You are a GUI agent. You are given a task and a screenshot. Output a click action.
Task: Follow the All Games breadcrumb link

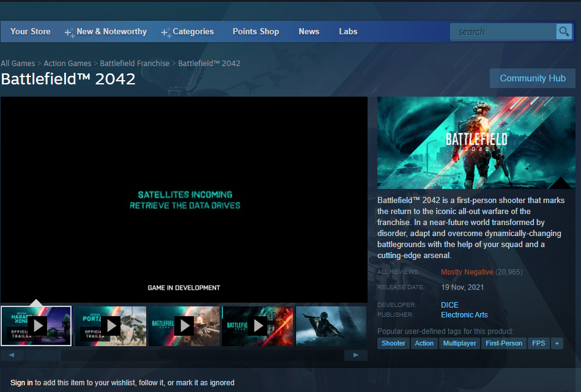[x=18, y=64]
